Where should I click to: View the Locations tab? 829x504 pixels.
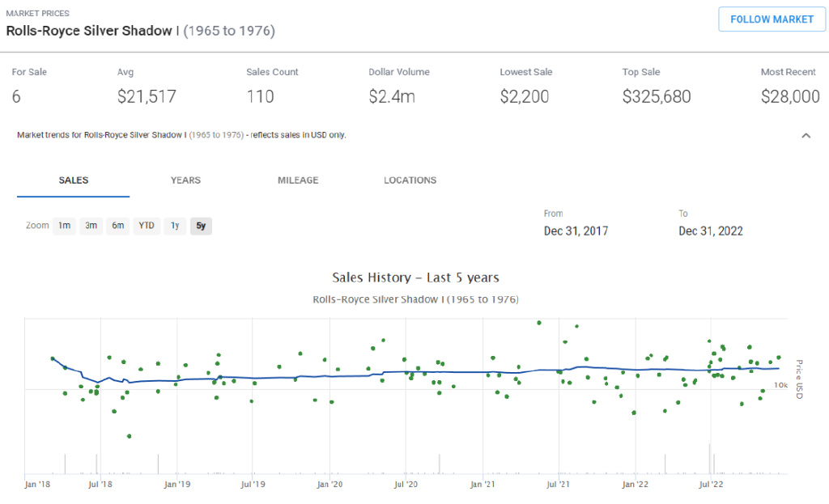click(x=410, y=180)
